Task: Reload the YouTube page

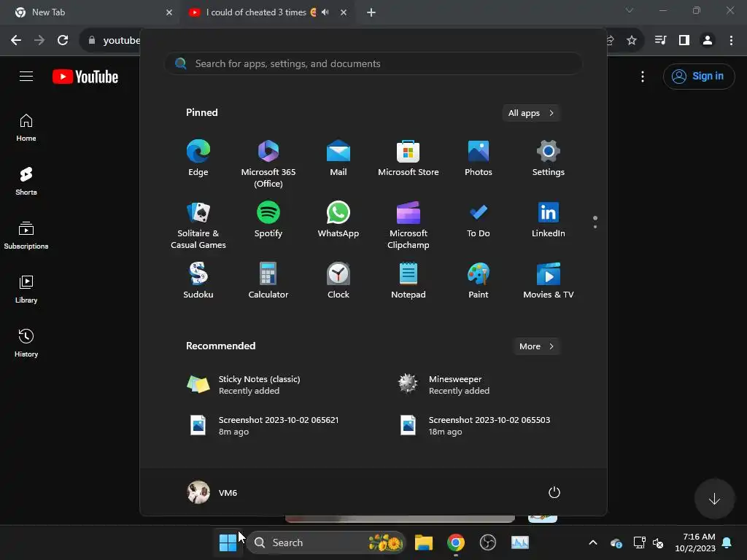Action: [x=63, y=41]
